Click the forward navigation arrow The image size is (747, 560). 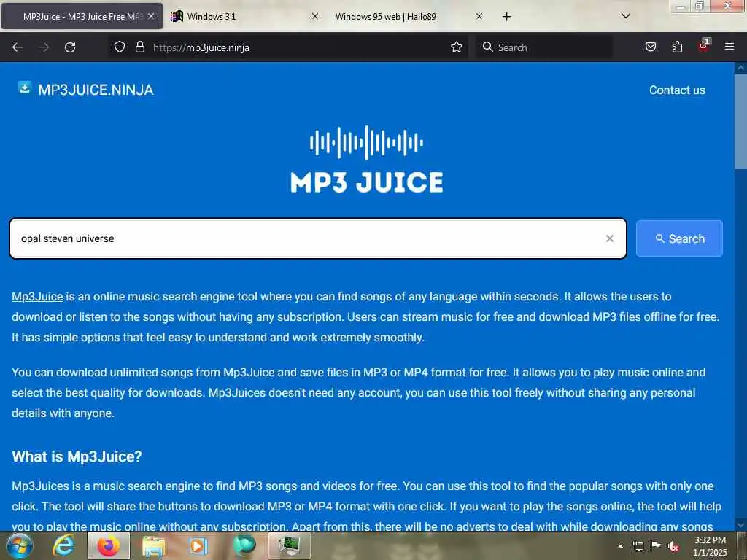[44, 47]
